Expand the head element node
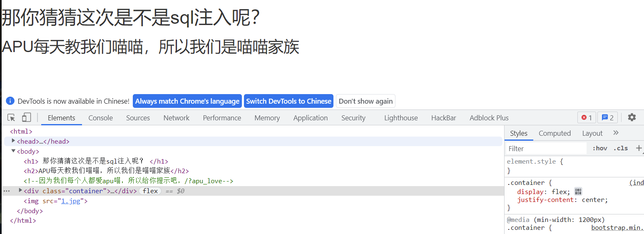Viewport: 644px width, 234px height. pyautogui.click(x=13, y=141)
